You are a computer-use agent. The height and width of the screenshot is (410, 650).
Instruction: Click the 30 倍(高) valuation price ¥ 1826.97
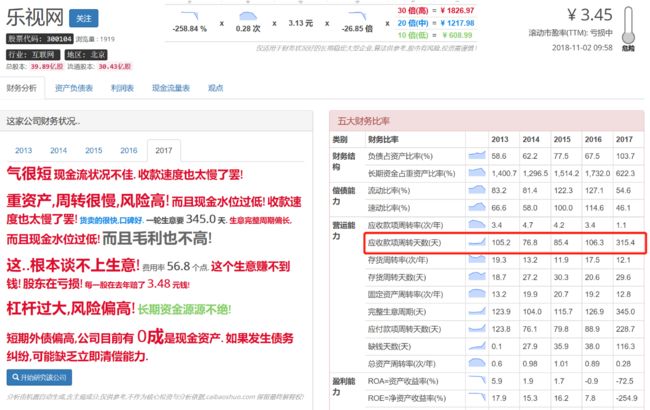click(x=457, y=10)
